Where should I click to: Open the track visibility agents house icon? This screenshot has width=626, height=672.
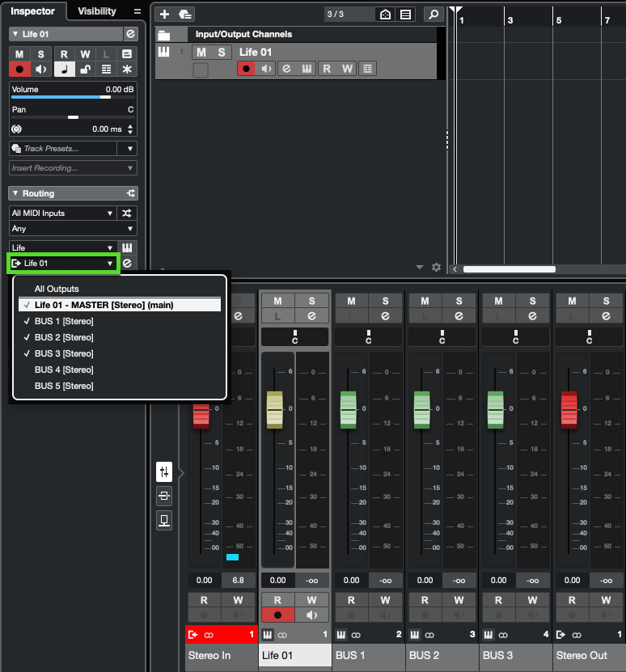[385, 14]
